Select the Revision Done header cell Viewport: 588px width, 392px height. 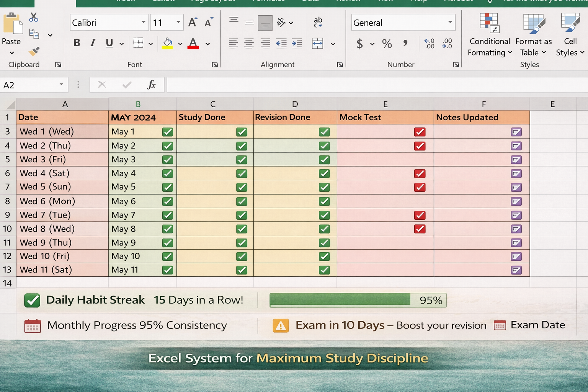click(295, 117)
